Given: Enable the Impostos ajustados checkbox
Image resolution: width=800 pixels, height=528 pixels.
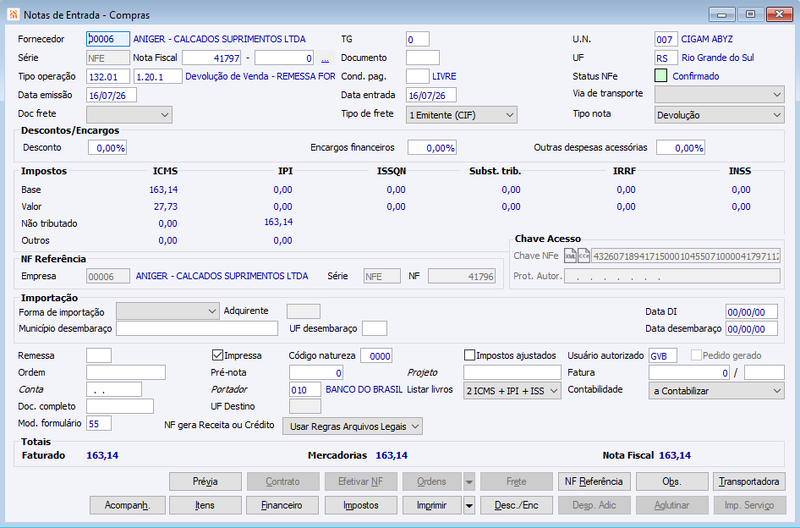Looking at the screenshot, I should pyautogui.click(x=469, y=355).
